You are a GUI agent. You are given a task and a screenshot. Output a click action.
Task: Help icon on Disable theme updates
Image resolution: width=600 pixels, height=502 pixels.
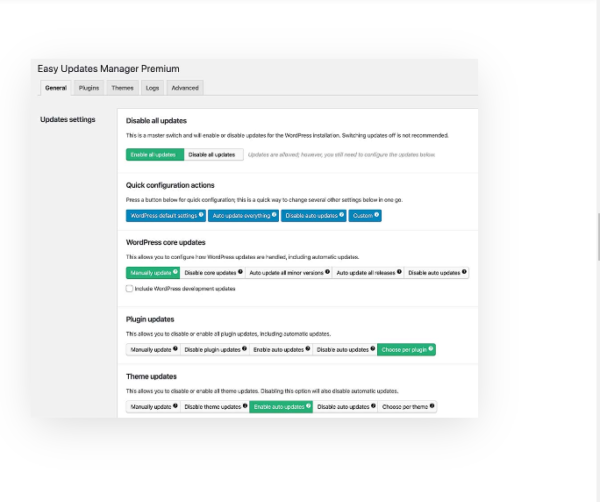click(x=245, y=406)
